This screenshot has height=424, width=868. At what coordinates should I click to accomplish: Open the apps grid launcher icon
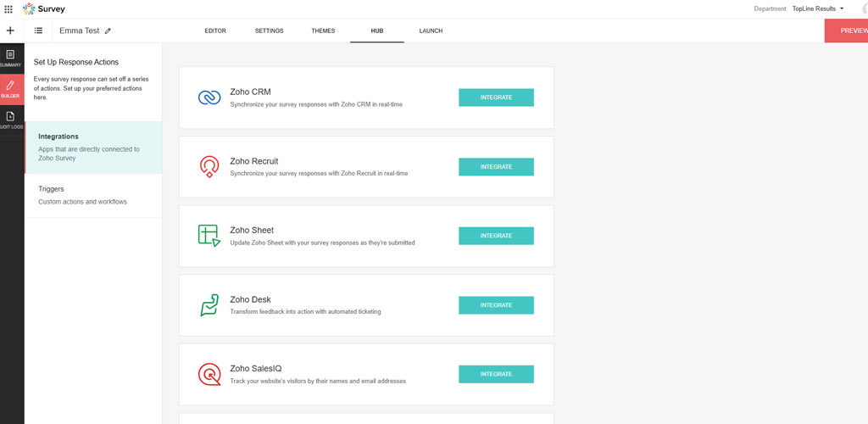point(8,8)
